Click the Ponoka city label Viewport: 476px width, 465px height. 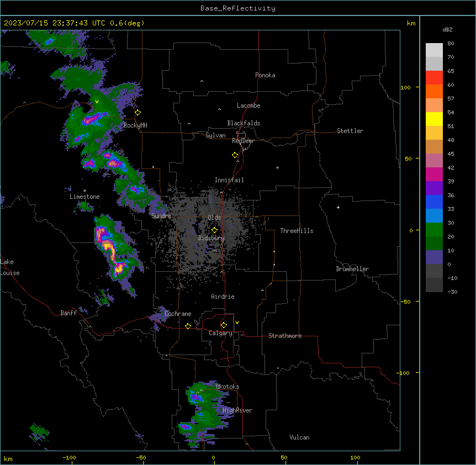pos(265,75)
